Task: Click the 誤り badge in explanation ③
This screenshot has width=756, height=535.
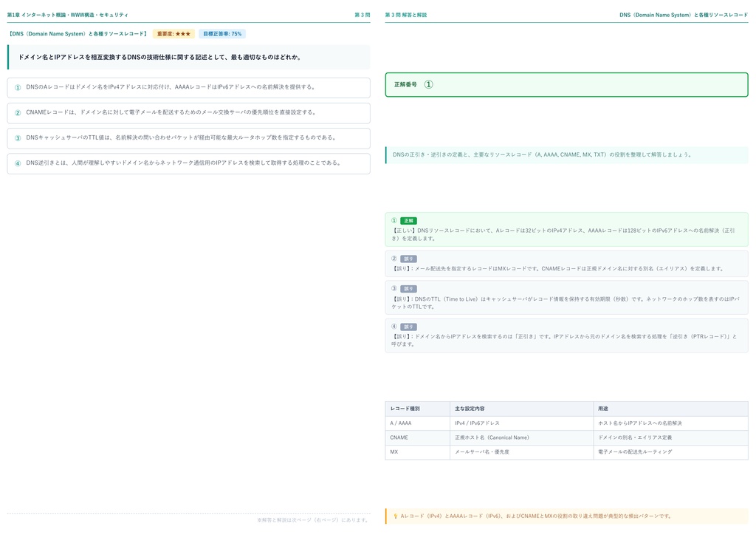Action: [408, 289]
